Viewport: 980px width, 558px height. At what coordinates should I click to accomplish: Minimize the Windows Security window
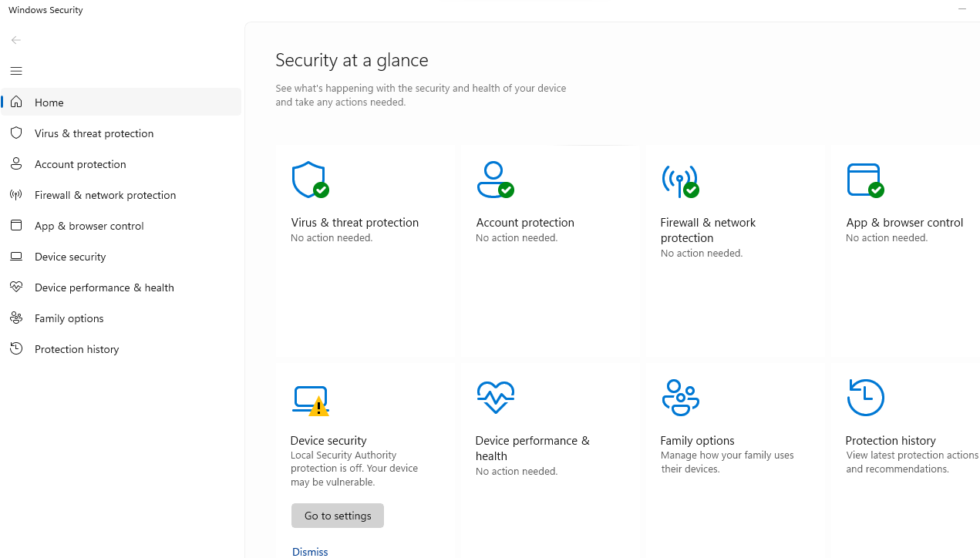click(961, 9)
